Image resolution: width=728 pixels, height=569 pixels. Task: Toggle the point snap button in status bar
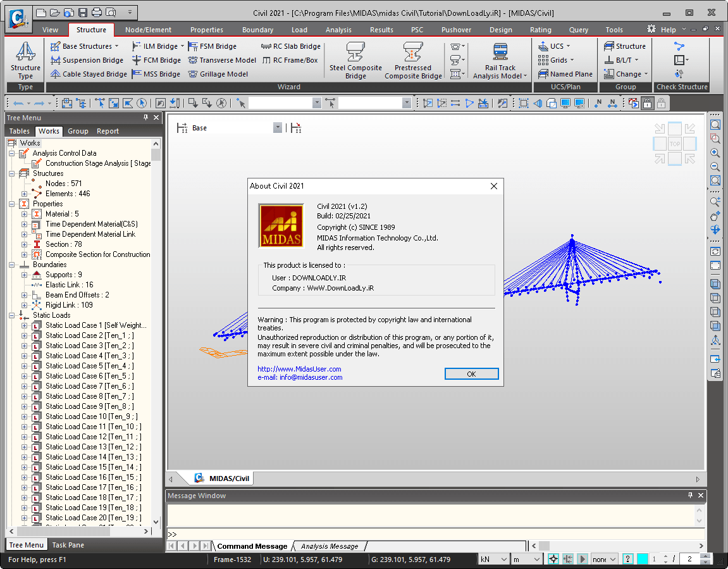click(553, 560)
